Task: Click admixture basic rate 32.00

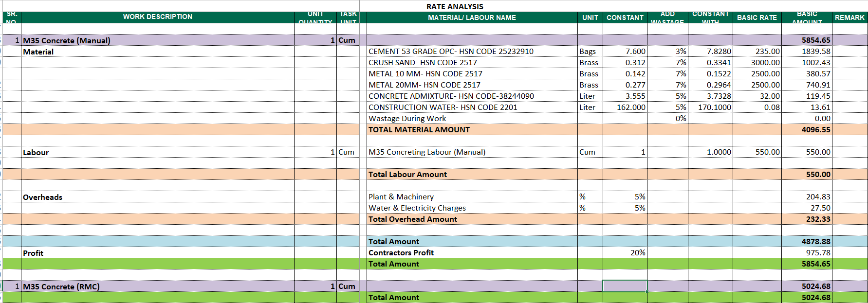Action: (757, 96)
